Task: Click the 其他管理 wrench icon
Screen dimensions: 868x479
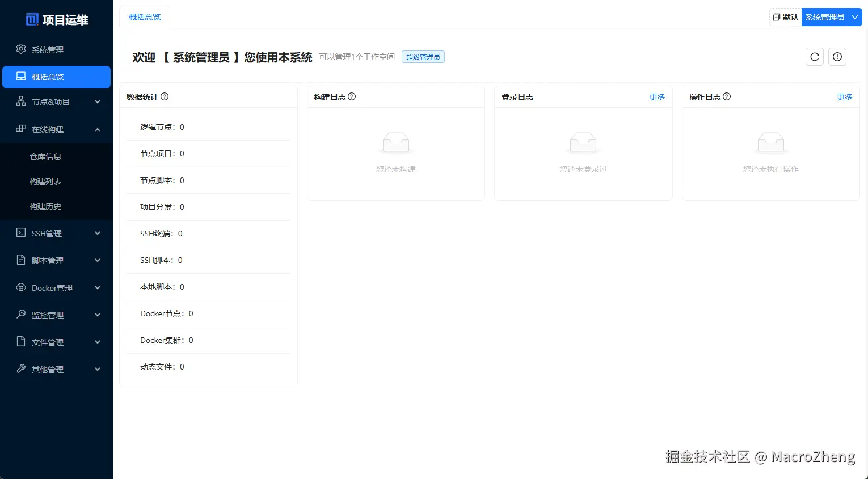Action: click(x=21, y=368)
